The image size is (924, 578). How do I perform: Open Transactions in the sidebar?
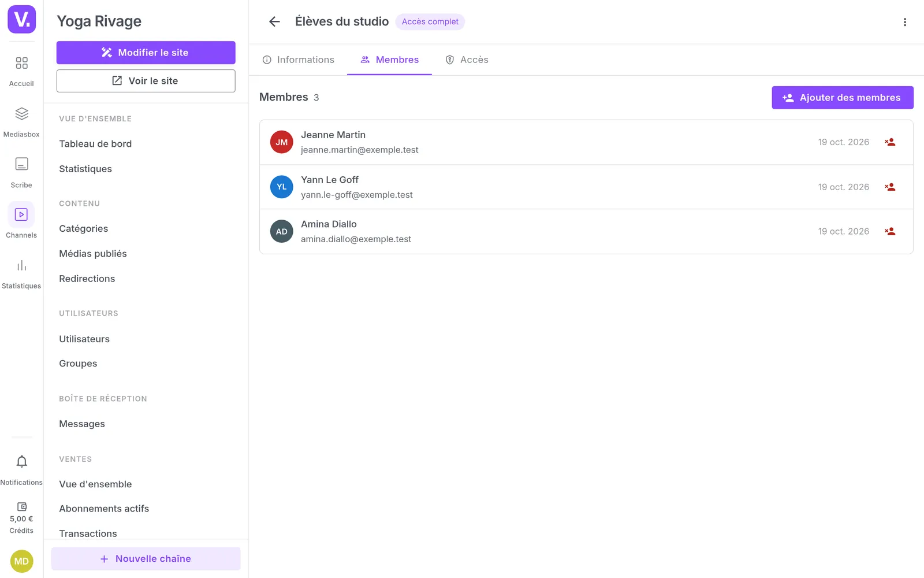pos(88,533)
